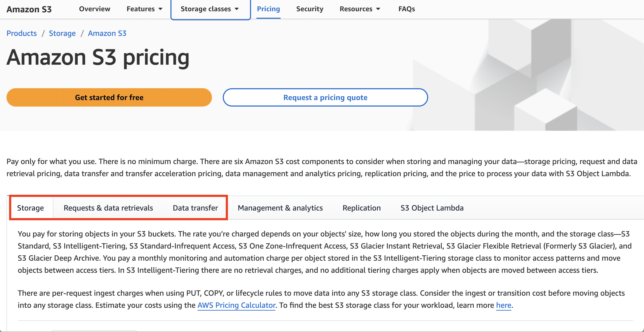Click Request a pricing quote button
This screenshot has height=332, width=644.
325,97
